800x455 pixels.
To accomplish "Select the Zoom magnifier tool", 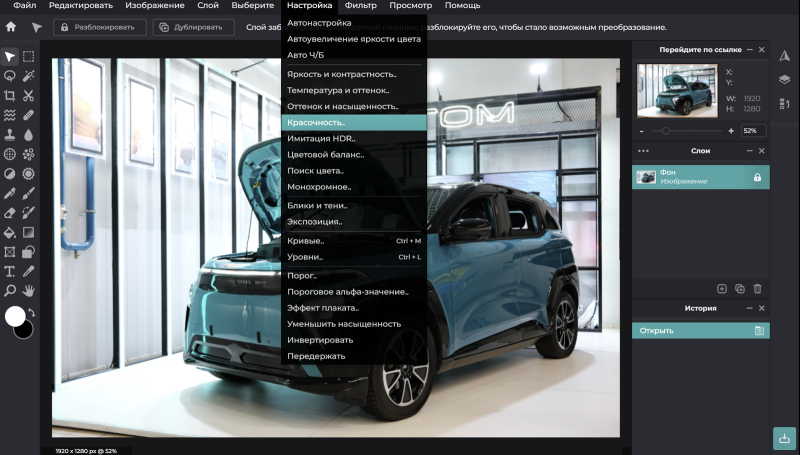I will click(10, 290).
